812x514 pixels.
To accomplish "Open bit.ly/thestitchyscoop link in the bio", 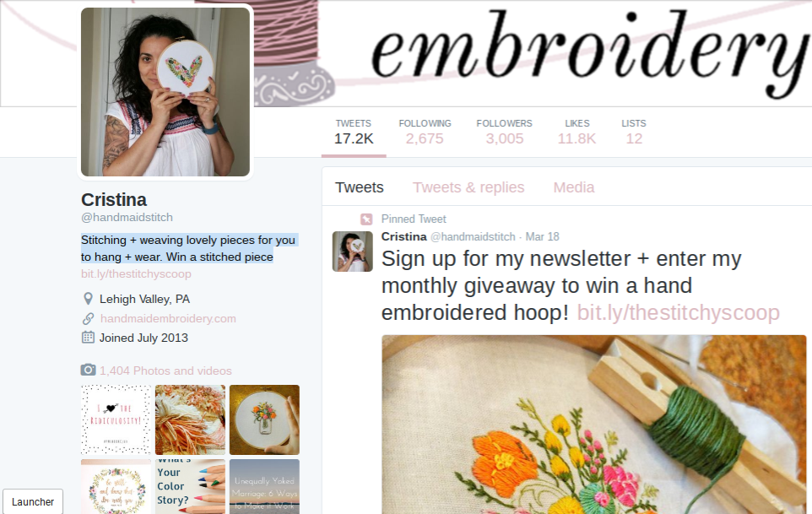I will (136, 273).
